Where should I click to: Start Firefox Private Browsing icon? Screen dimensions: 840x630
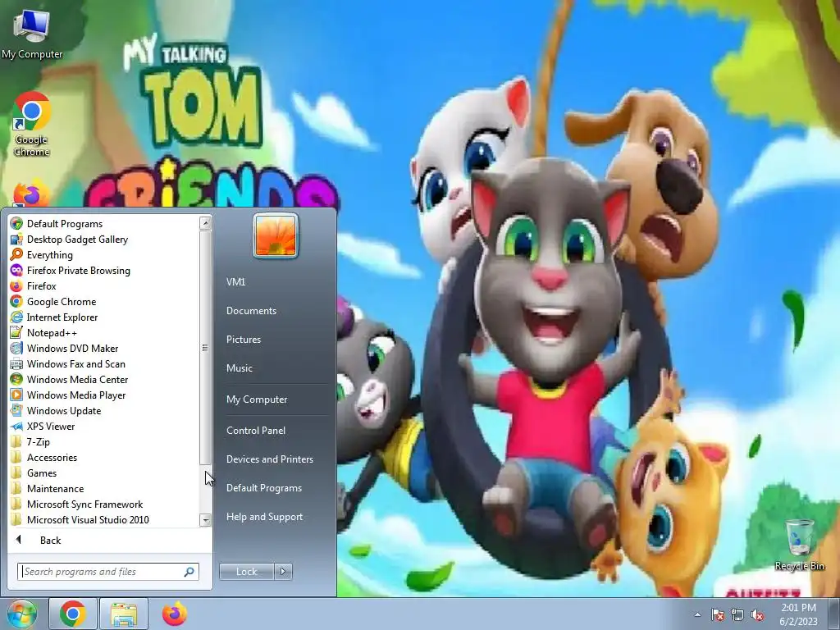click(16, 271)
